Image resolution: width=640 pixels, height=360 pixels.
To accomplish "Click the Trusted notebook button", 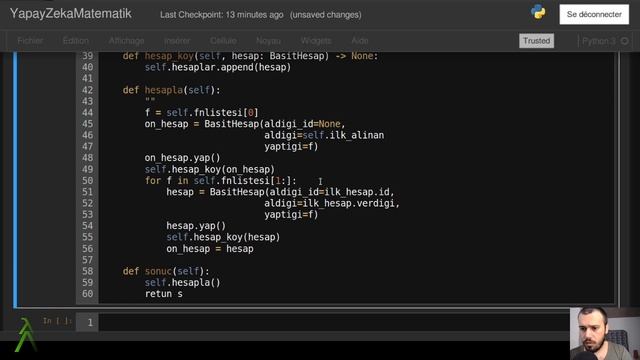I will (536, 41).
